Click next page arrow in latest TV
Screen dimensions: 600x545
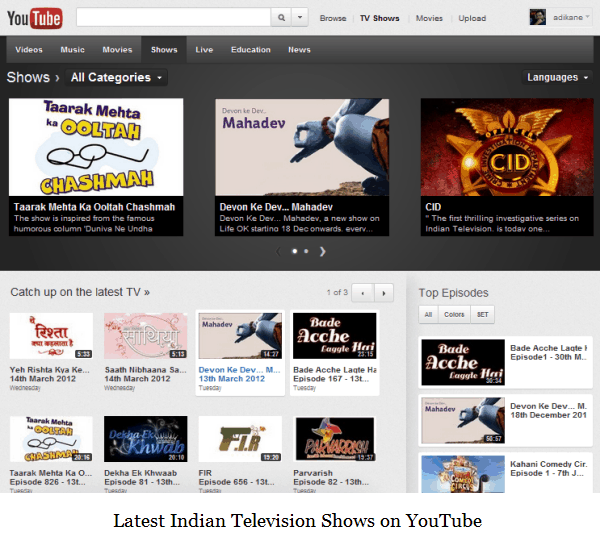click(x=384, y=293)
